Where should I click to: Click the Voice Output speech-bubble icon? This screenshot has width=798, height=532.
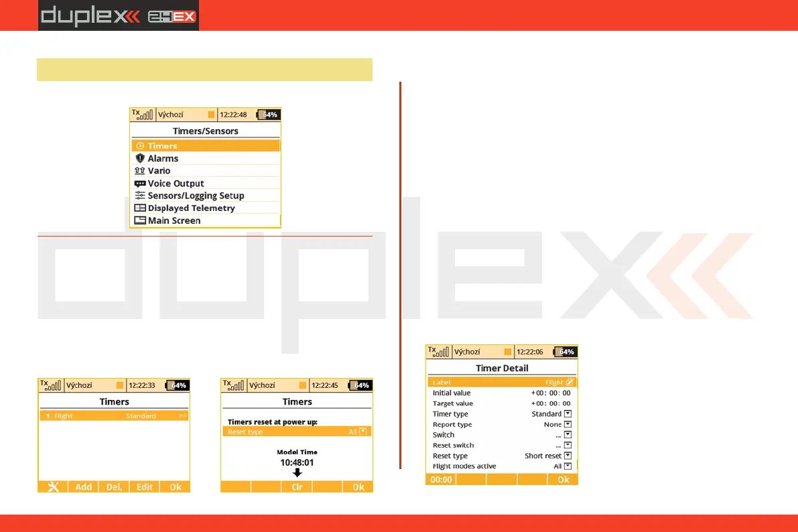139,184
